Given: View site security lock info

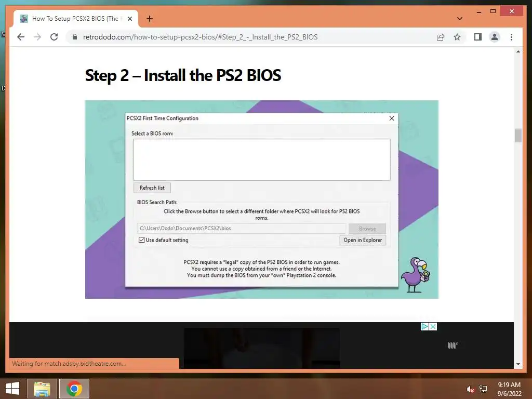Looking at the screenshot, I should pyautogui.click(x=75, y=37).
